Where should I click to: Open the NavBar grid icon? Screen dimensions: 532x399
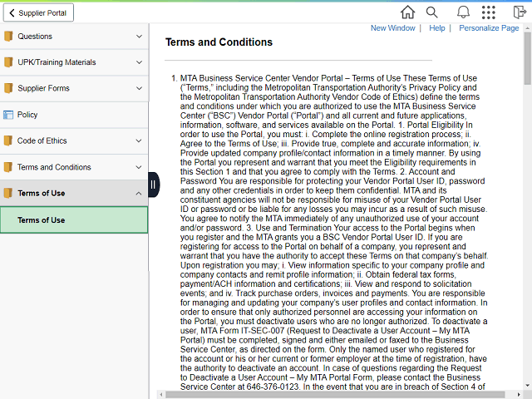pyautogui.click(x=489, y=12)
